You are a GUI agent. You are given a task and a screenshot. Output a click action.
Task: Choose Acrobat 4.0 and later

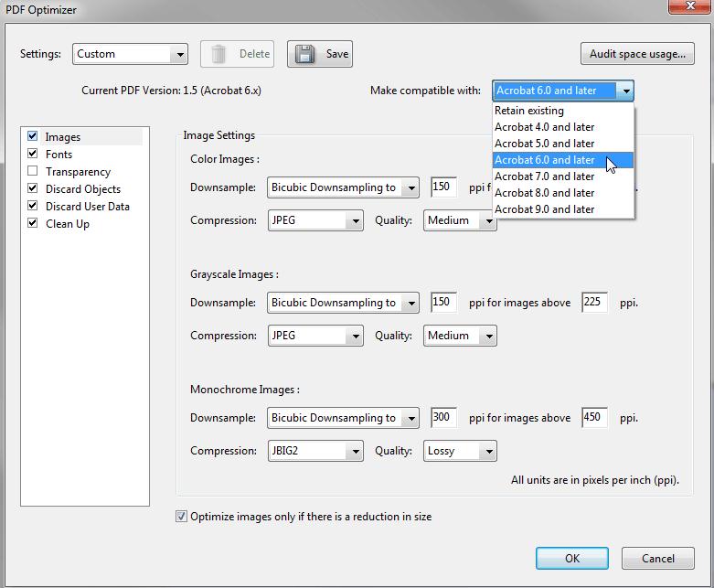tap(563, 127)
